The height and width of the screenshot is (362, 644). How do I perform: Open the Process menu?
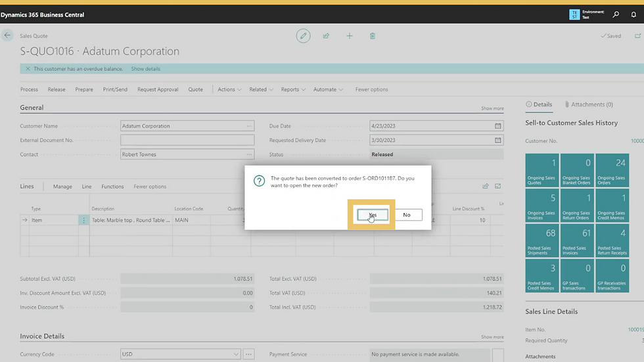(29, 89)
